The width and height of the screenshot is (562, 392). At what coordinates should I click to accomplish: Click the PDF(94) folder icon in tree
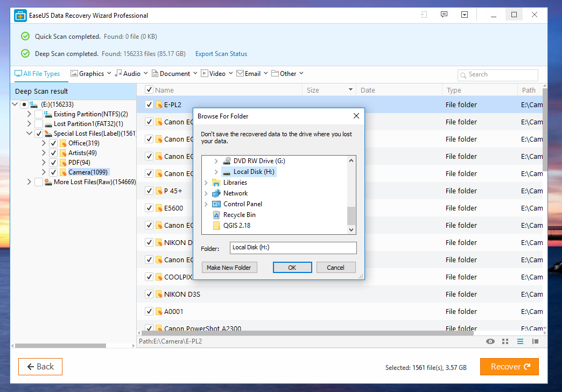click(63, 163)
